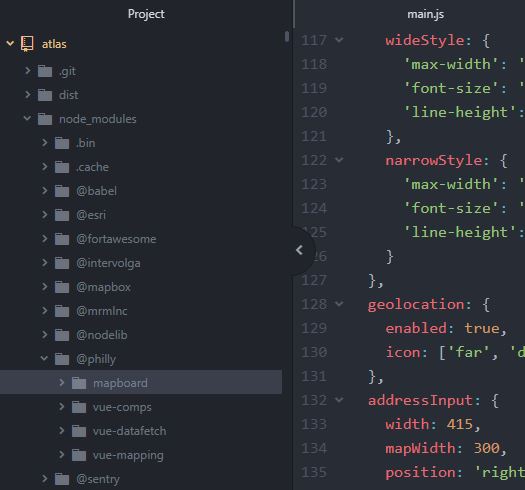
Task: Expand the vue-datafetch folder chevron
Action: 62,431
